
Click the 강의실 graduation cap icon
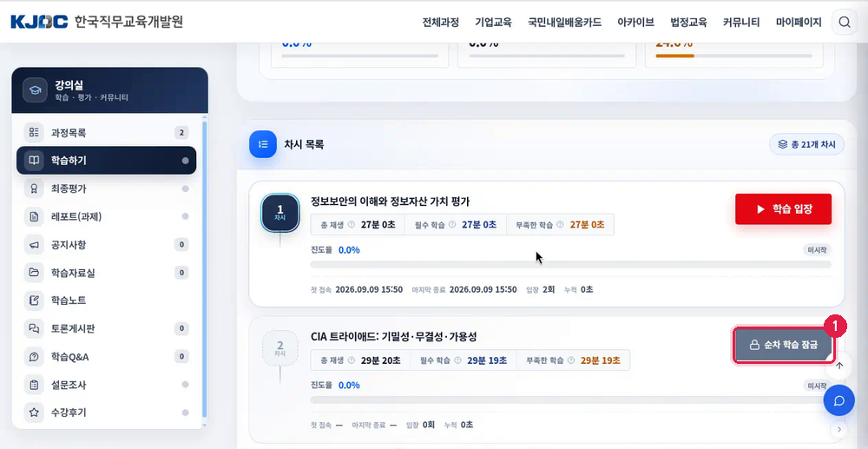pyautogui.click(x=35, y=90)
